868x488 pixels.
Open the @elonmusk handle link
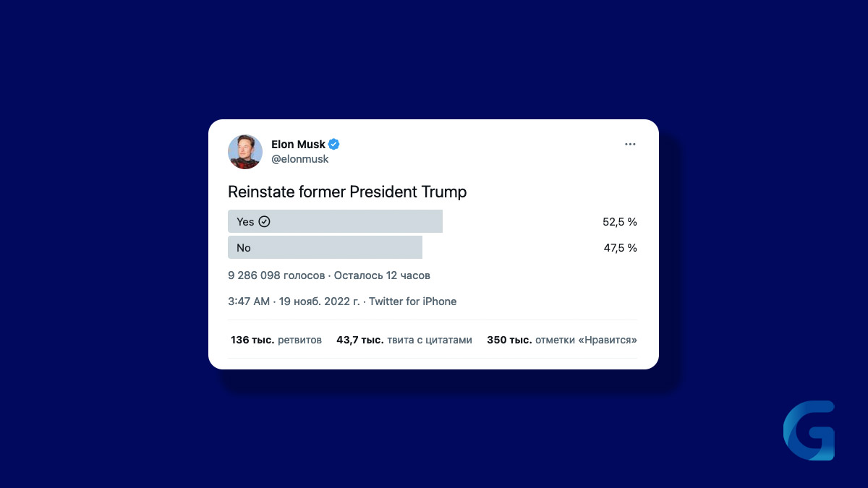coord(299,159)
